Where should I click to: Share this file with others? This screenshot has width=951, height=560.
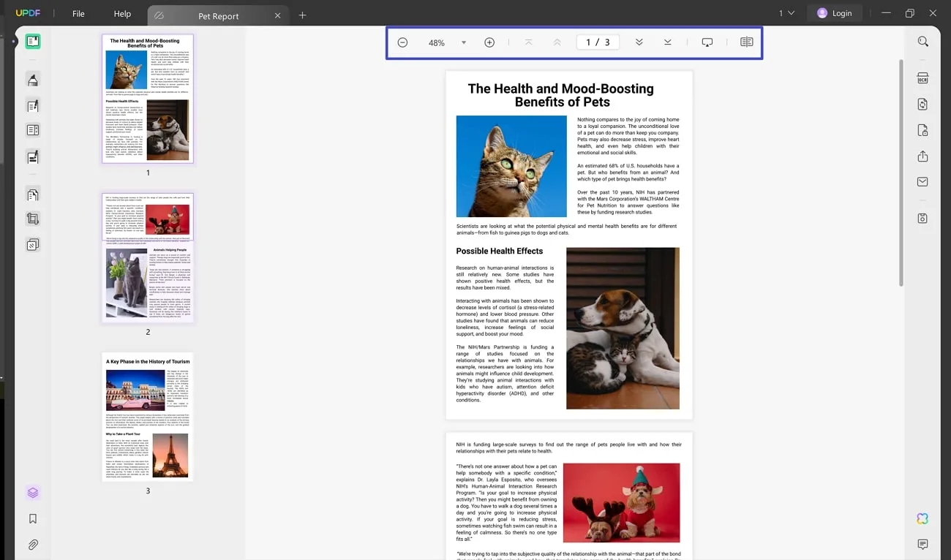[x=923, y=156]
